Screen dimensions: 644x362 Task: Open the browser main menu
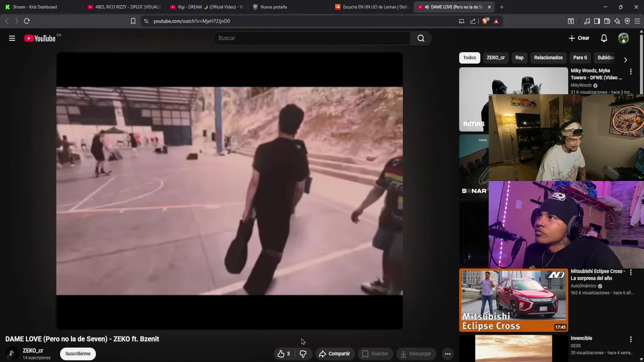click(x=637, y=21)
